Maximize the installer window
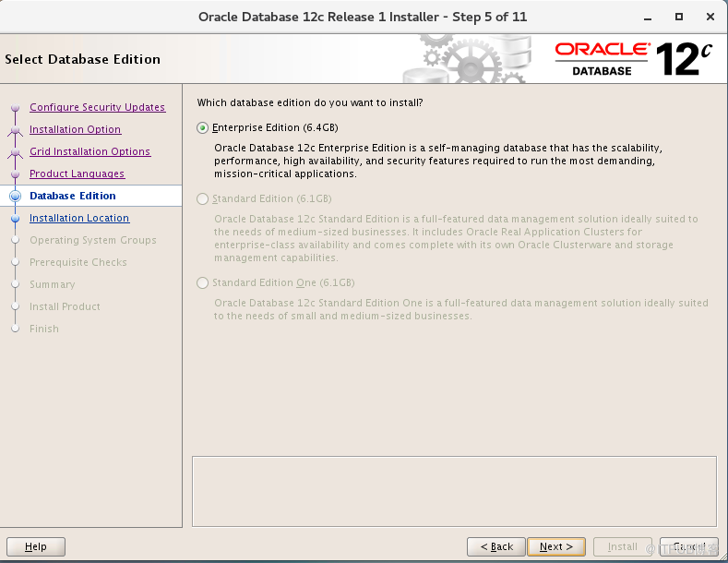This screenshot has width=728, height=563. pos(679,18)
